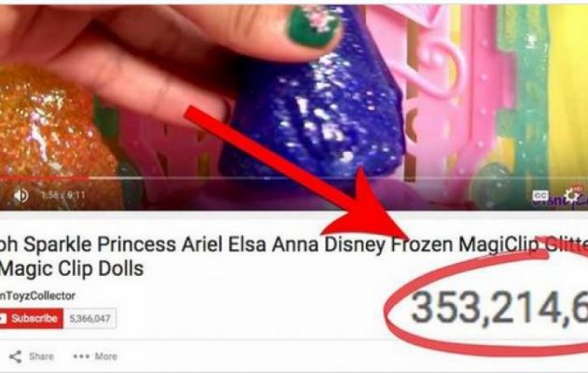Click the Share text label
This screenshot has height=373, width=588.
[x=41, y=356]
